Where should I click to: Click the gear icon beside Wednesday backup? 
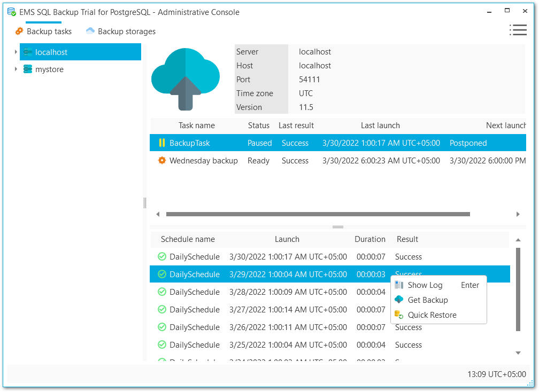point(162,161)
